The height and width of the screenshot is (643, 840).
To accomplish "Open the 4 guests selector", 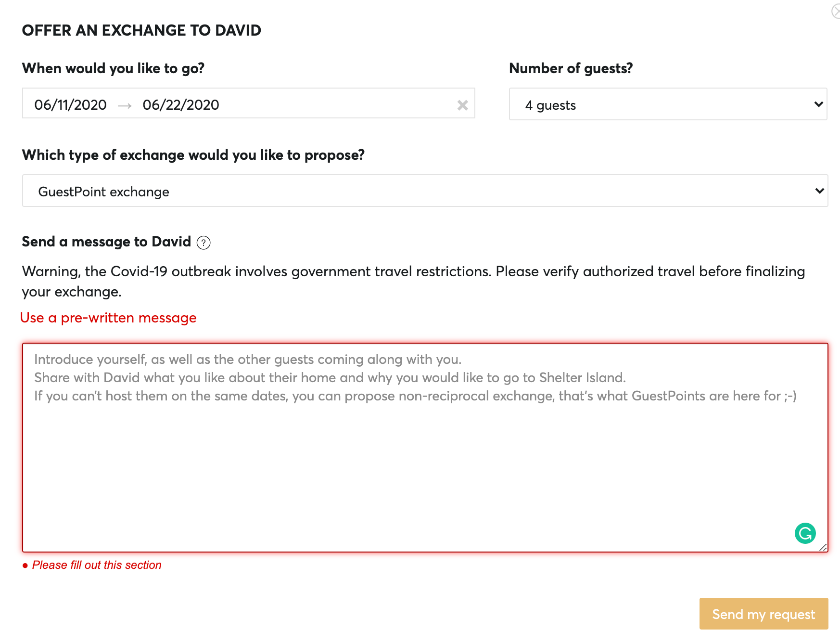I will (668, 104).
